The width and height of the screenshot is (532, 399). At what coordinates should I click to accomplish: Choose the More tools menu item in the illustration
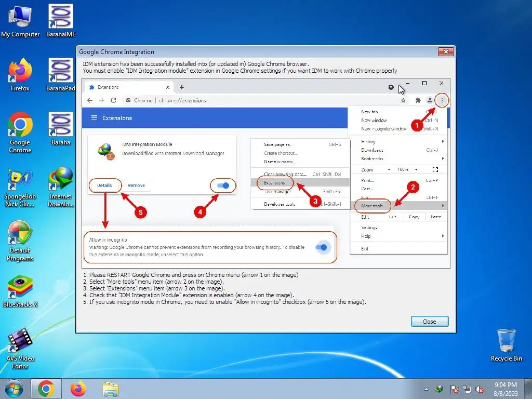coord(398,206)
